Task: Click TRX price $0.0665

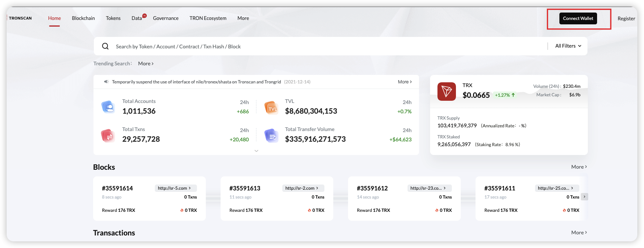Action: 476,95
